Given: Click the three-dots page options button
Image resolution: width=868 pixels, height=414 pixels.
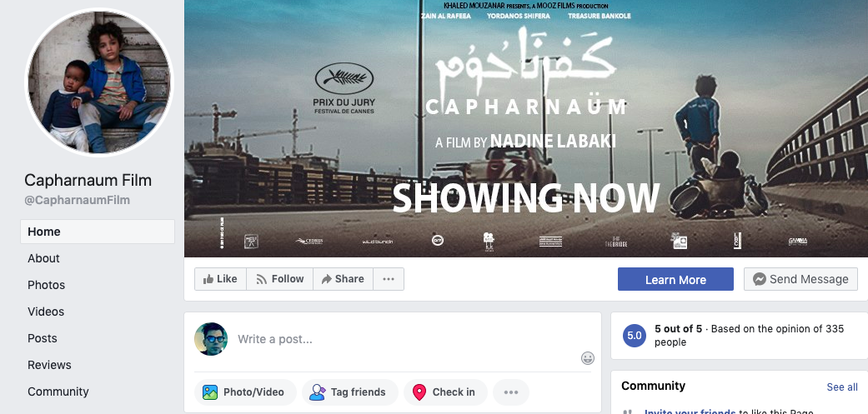Looking at the screenshot, I should pos(389,279).
